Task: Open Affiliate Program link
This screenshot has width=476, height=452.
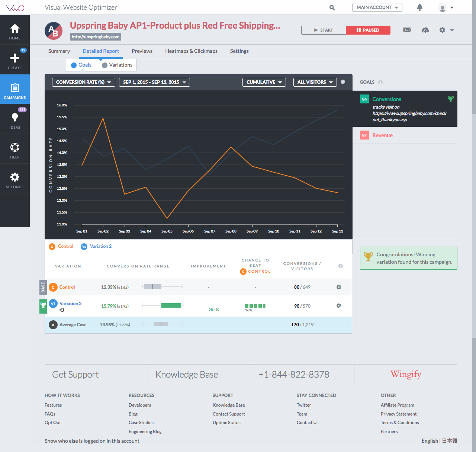Action: (x=398, y=405)
